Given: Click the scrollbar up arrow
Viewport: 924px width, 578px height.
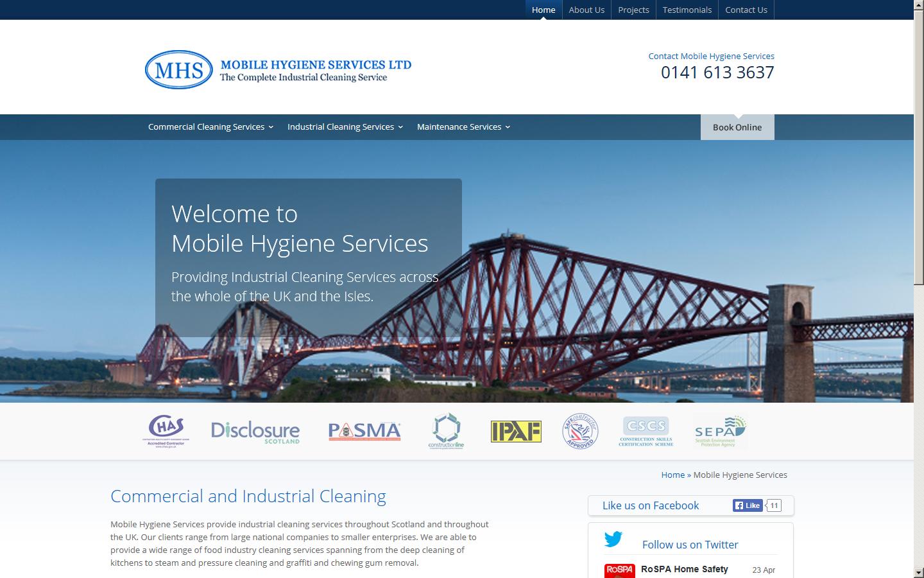Looking at the screenshot, I should (x=919, y=4).
